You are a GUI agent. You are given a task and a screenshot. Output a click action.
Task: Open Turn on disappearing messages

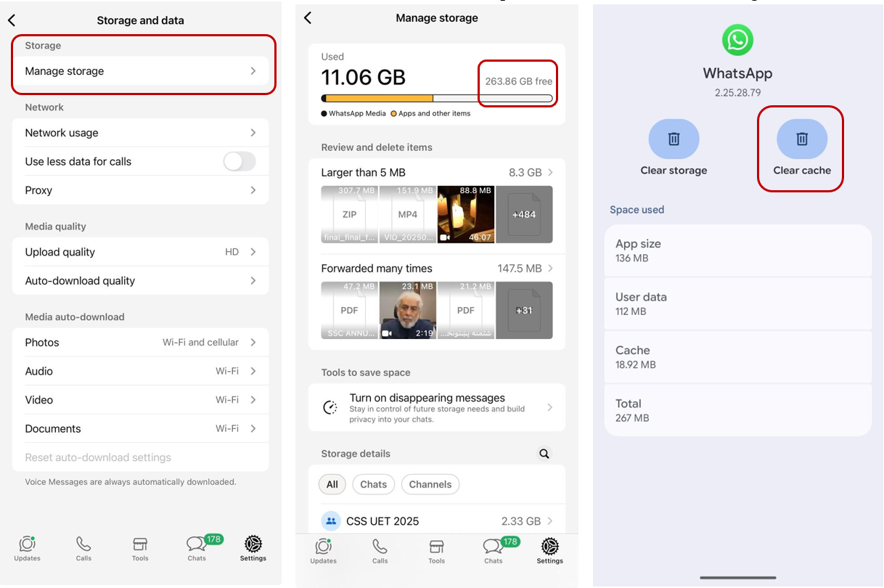click(x=436, y=407)
